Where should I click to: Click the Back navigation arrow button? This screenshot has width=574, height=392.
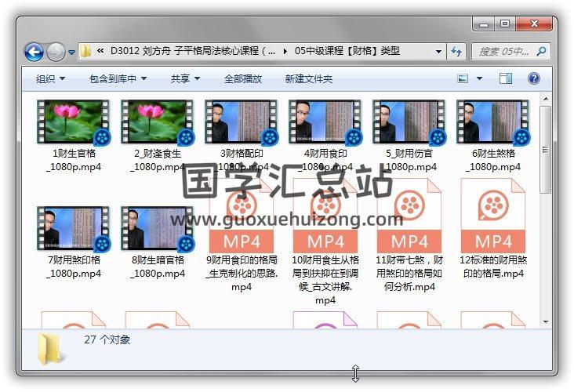pyautogui.click(x=34, y=52)
